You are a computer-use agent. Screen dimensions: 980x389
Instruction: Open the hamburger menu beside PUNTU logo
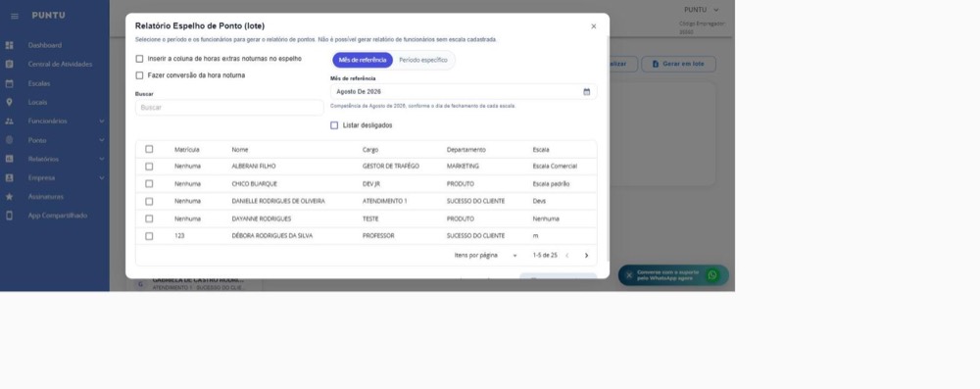coord(15,17)
